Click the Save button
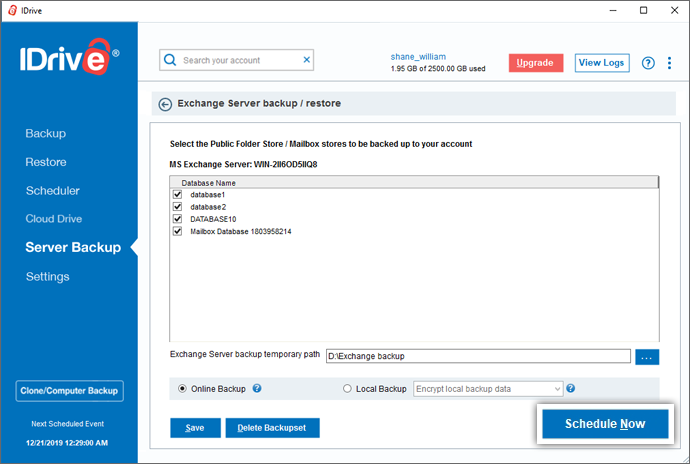The image size is (690, 464). tap(195, 428)
